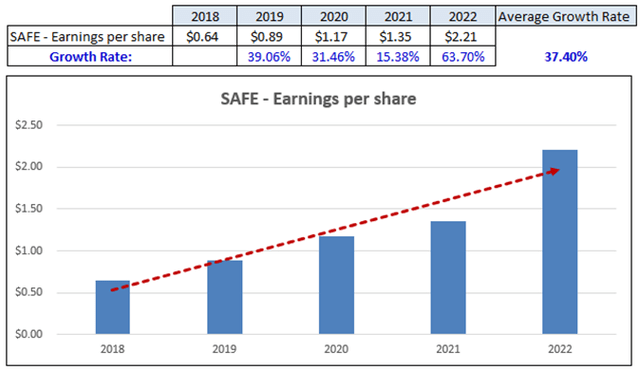Select the 2020 column header cell
640x370 pixels.
pos(333,16)
